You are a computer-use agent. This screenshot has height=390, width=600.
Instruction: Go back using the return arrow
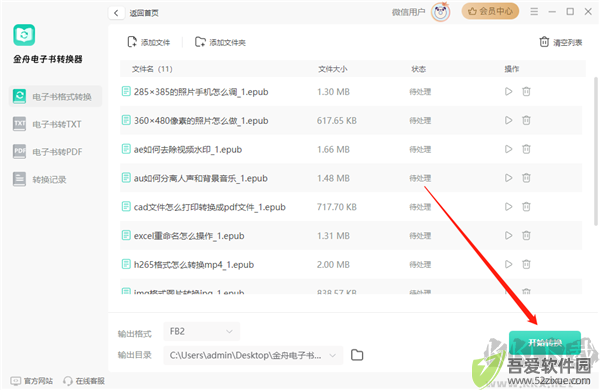tap(116, 13)
